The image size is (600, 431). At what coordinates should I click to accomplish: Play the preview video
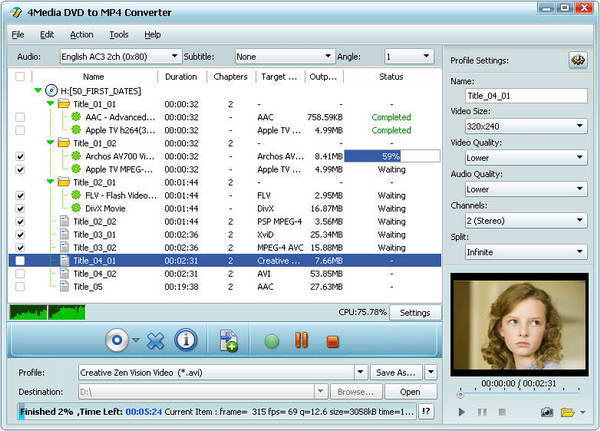point(461,412)
